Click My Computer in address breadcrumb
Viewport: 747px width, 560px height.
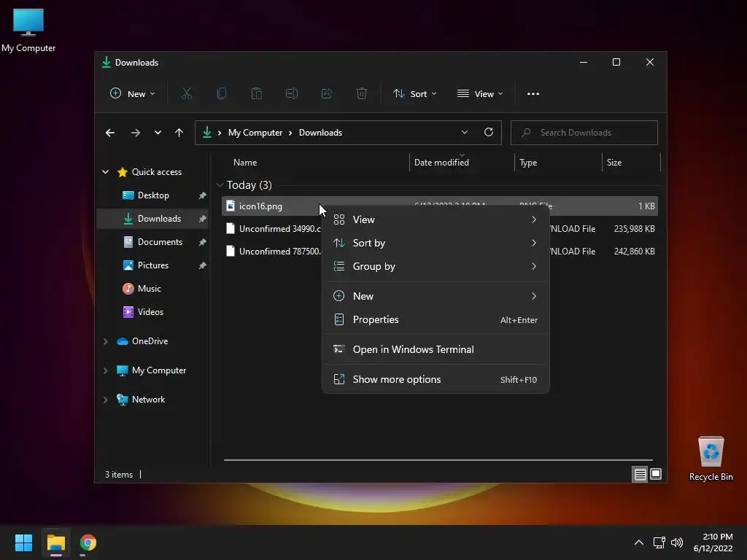tap(255, 133)
